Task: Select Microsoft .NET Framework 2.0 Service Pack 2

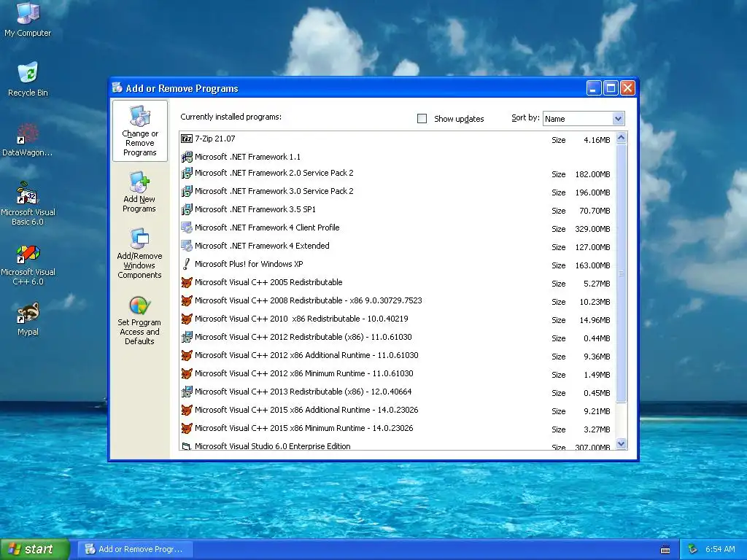Action: click(x=274, y=173)
